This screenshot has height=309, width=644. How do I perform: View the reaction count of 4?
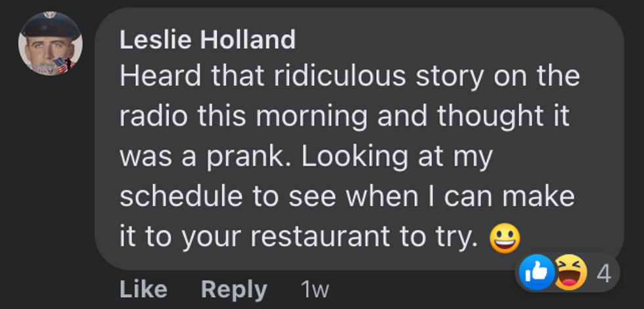603,273
